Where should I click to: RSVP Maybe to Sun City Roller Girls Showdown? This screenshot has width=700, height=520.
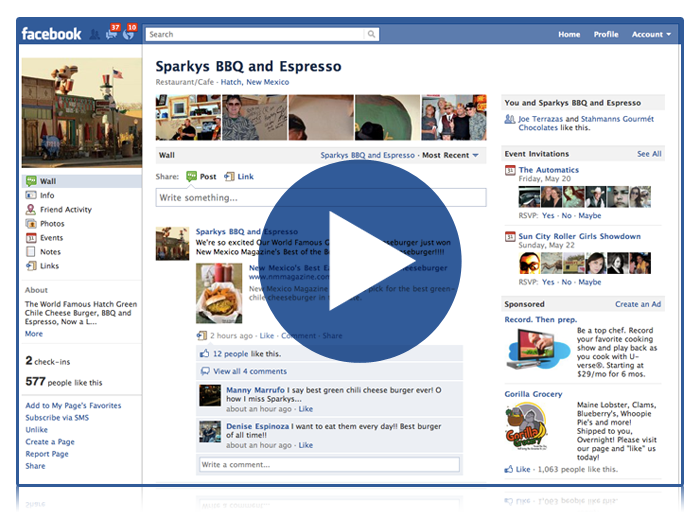[590, 282]
